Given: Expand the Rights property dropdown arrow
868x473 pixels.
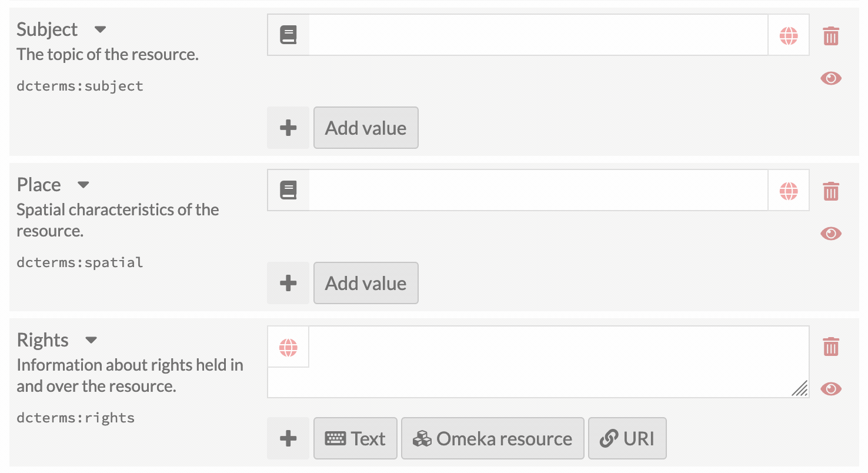Looking at the screenshot, I should (x=91, y=340).
